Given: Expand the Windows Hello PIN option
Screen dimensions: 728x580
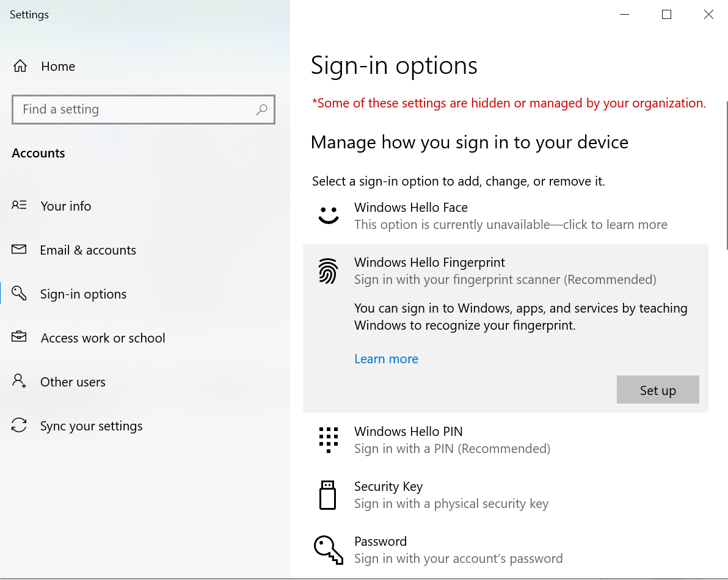Looking at the screenshot, I should [506, 440].
